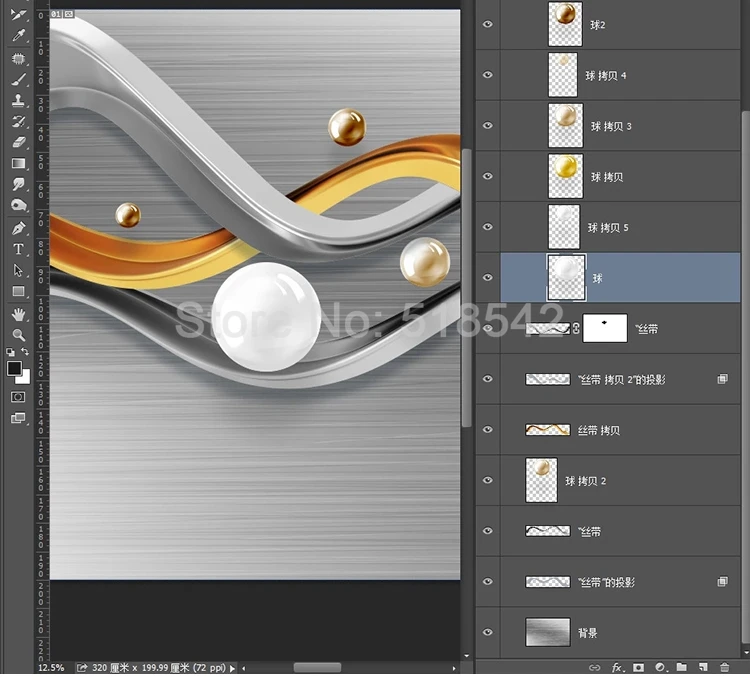Select the Horizontal Type tool
750x684 pixels.
coord(19,249)
